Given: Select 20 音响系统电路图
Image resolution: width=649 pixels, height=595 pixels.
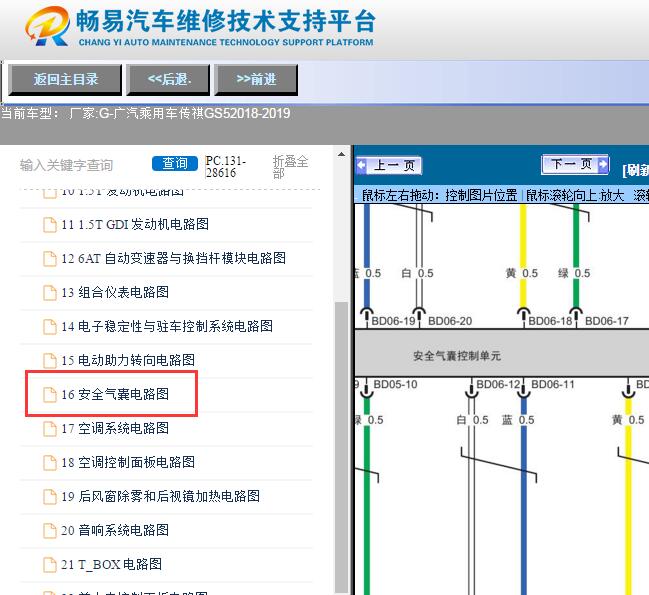Looking at the screenshot, I should point(115,530).
